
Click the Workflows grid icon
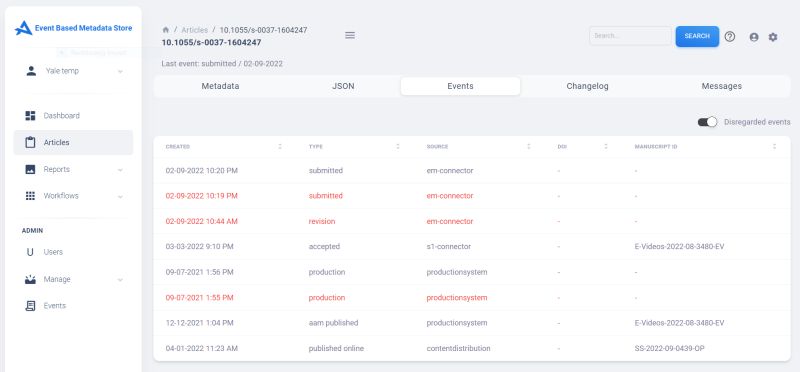[x=30, y=196]
